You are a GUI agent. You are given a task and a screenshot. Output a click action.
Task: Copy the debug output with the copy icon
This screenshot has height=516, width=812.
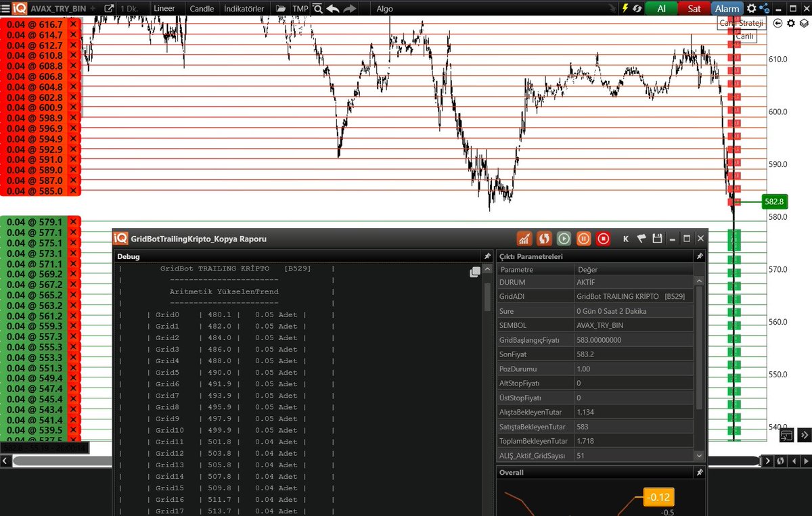point(475,272)
